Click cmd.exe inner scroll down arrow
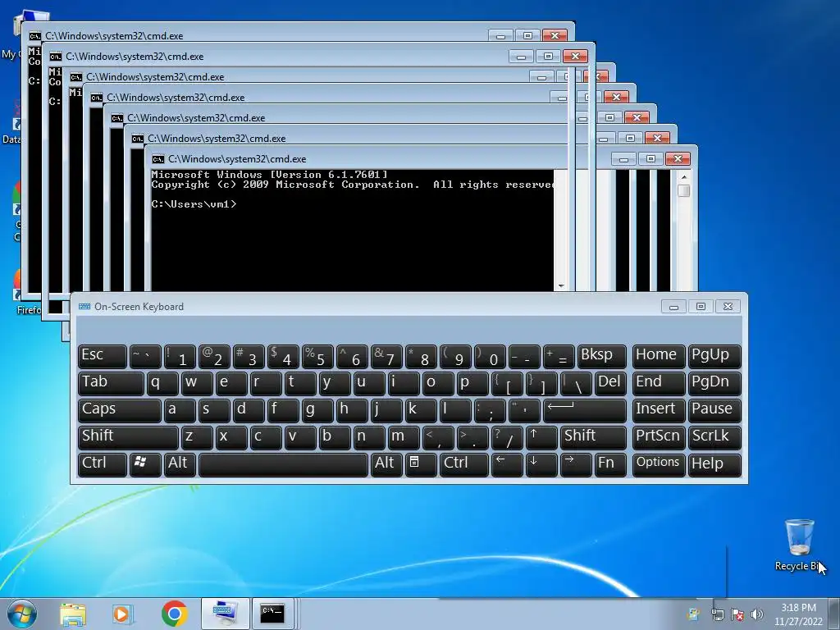 click(561, 285)
